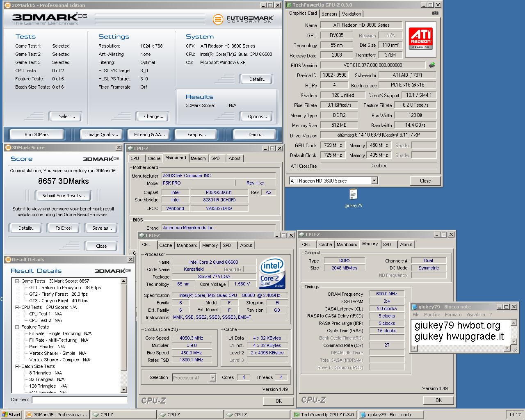Click the DRAM Frequency 600.0 MHz value

click(387, 294)
